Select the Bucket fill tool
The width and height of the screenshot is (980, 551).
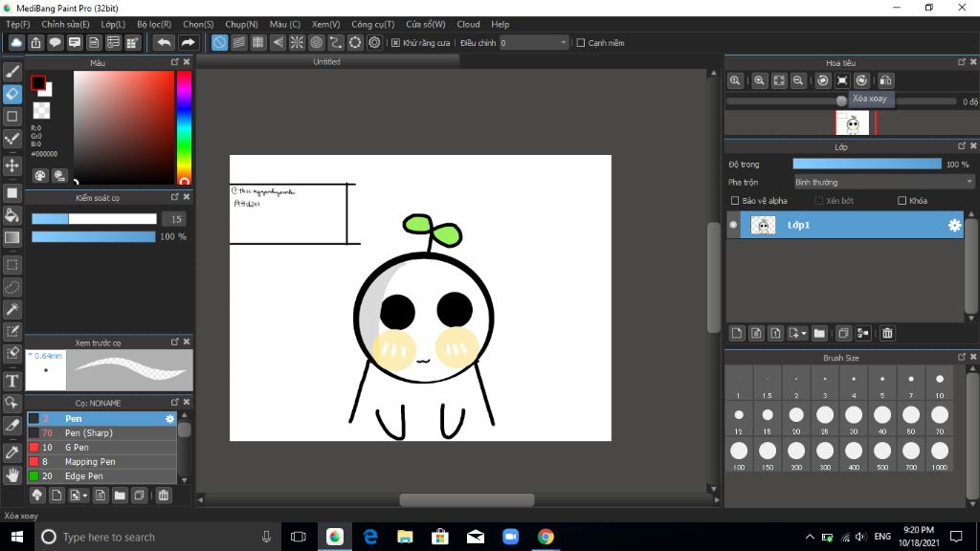click(12, 215)
